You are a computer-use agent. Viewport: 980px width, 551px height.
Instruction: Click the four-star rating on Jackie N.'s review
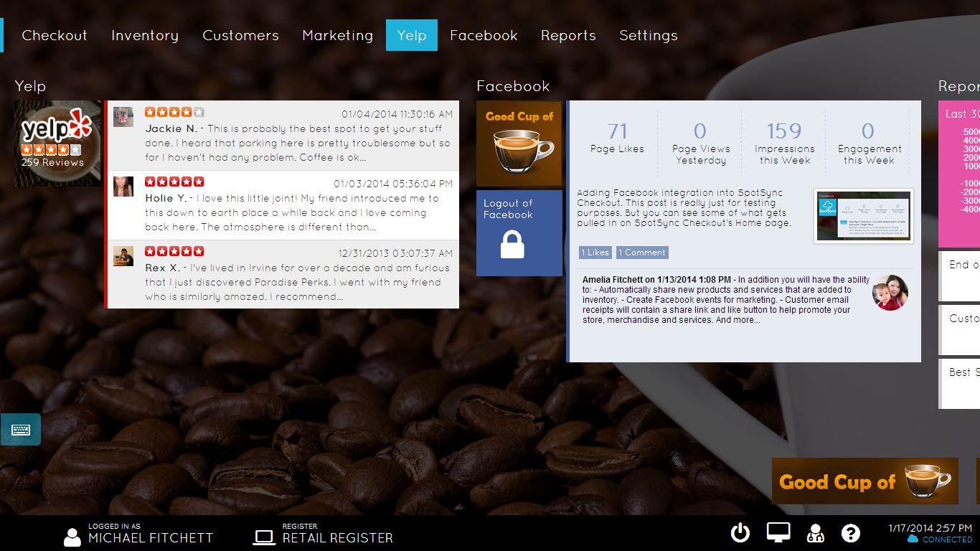click(x=174, y=112)
